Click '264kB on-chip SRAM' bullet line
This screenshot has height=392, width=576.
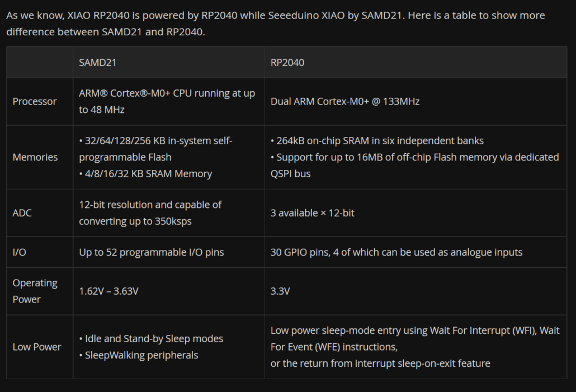pos(377,141)
